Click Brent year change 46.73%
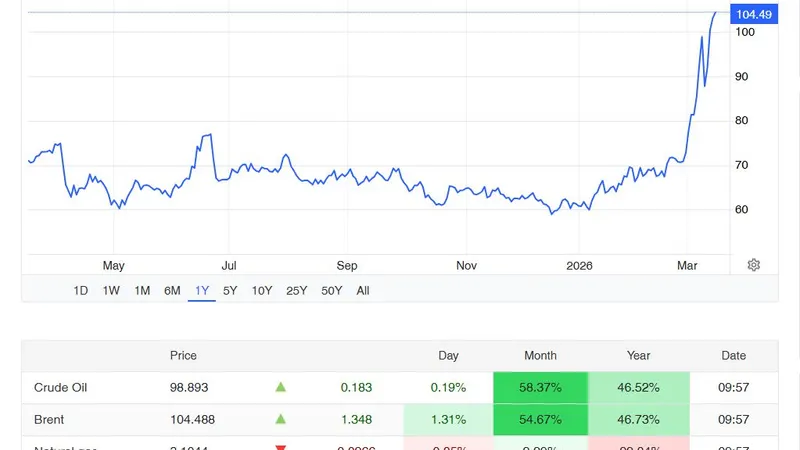This screenshot has width=800, height=450. click(x=638, y=420)
